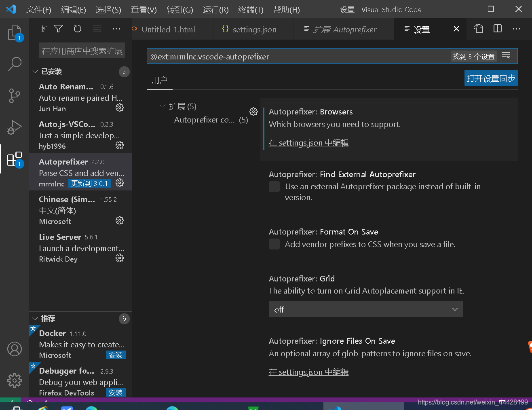
Task: Open the 转到(G) menu
Action: (180, 9)
